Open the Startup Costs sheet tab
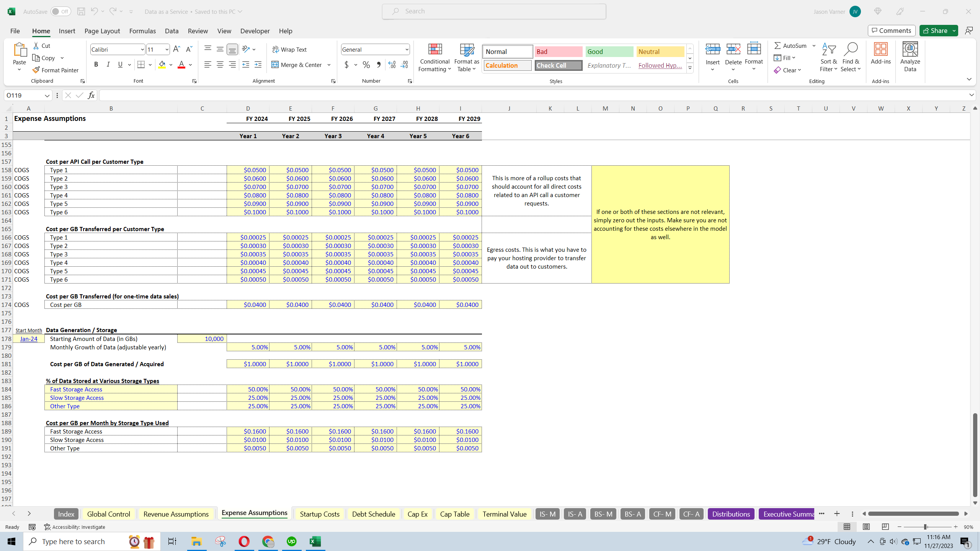This screenshot has width=980, height=551. point(319,514)
